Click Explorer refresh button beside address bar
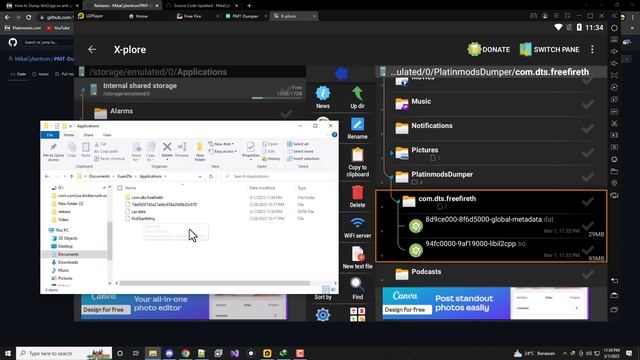Screen dimensions: 640x360 click(x=211, y=176)
